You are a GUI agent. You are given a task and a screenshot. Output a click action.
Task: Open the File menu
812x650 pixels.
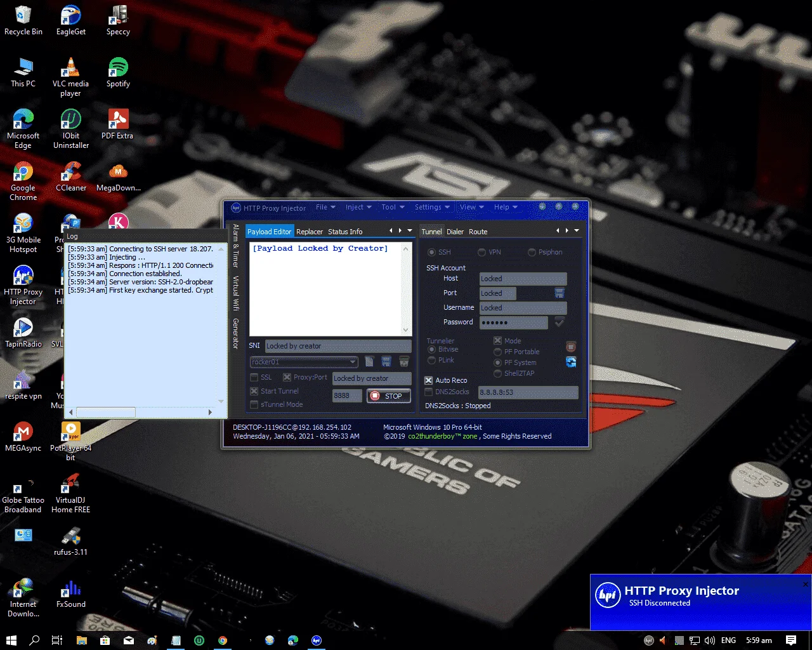(x=325, y=207)
